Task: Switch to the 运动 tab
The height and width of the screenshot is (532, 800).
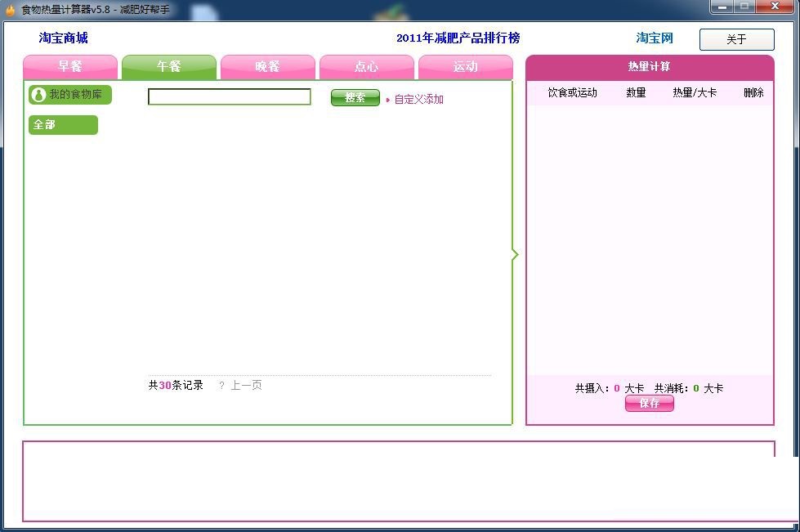Action: pyautogui.click(x=465, y=67)
